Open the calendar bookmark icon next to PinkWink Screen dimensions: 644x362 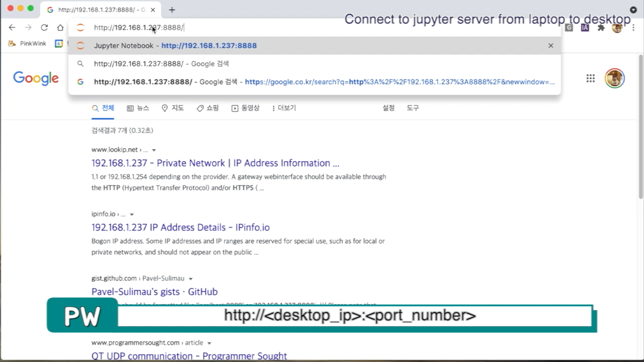pyautogui.click(x=59, y=43)
